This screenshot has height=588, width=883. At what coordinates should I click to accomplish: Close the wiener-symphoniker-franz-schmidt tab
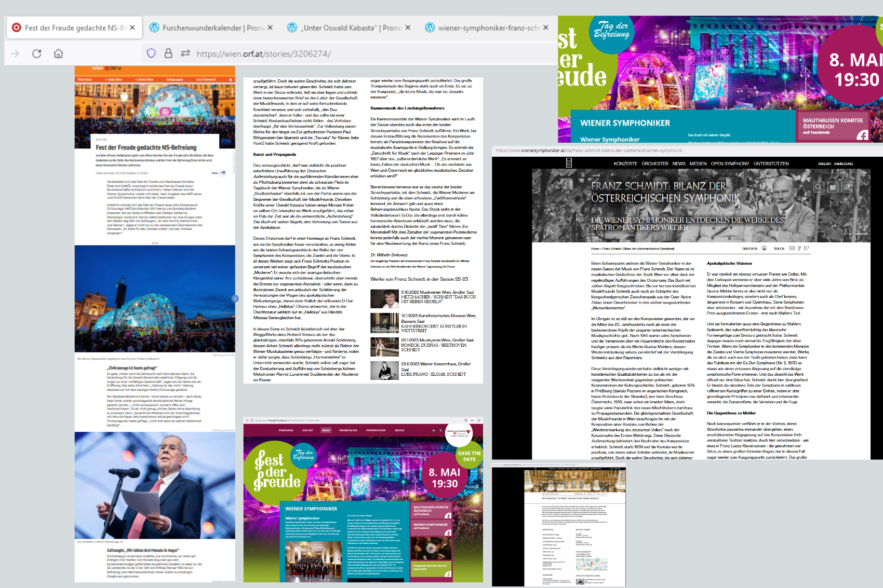coord(545,28)
